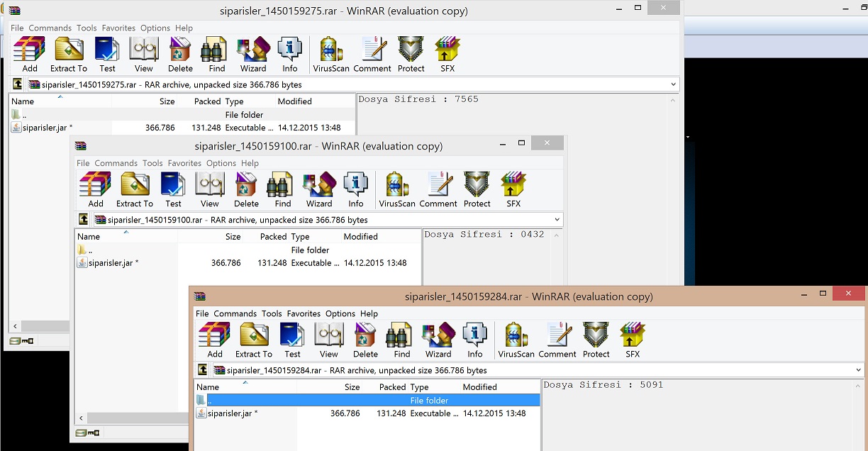Click Info icon in siparisler_1450159100 window
Image resolution: width=868 pixels, height=451 pixels.
356,189
